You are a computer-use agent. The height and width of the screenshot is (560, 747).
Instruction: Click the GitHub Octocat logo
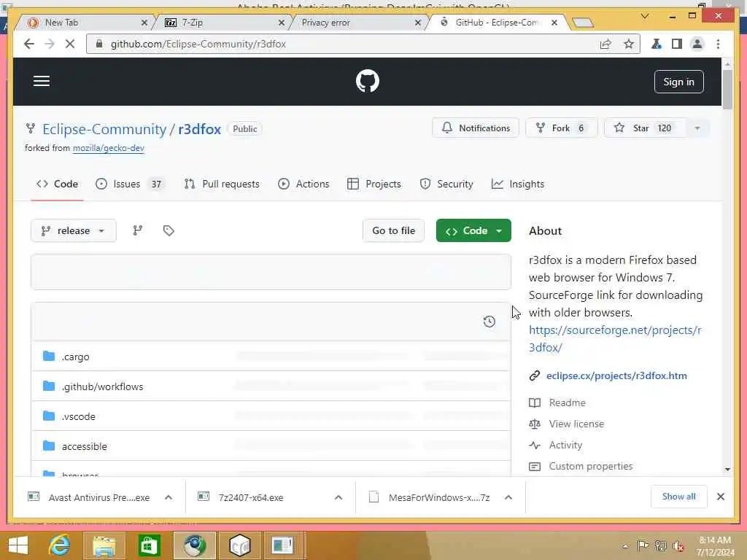368,81
